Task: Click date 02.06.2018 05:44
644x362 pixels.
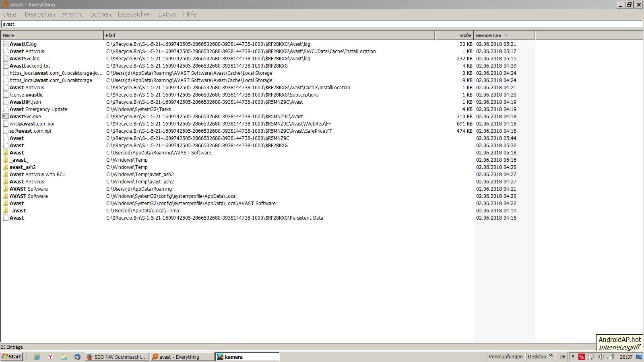Action: click(x=496, y=138)
